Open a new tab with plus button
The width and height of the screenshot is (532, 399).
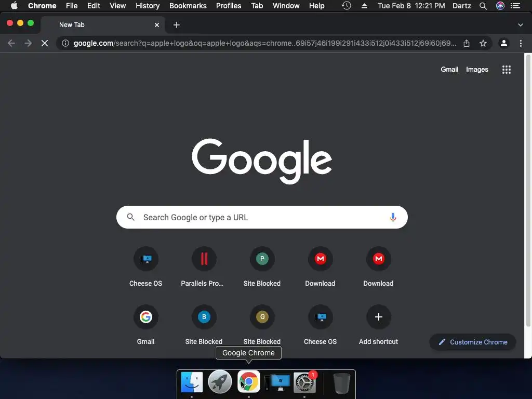tap(177, 25)
